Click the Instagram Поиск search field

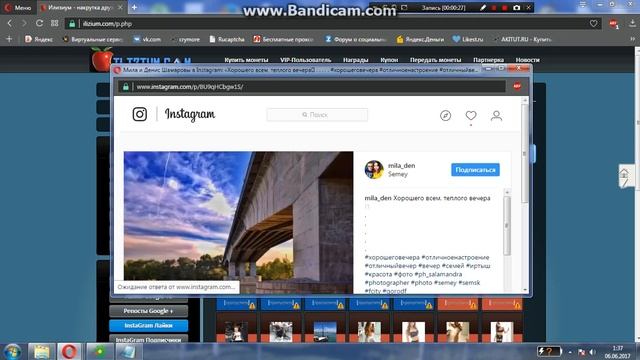click(317, 115)
